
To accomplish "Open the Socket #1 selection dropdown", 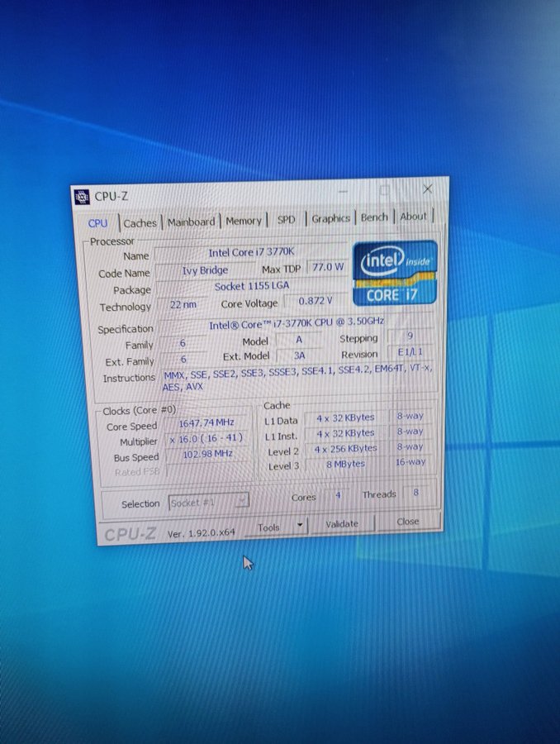I will click(208, 502).
